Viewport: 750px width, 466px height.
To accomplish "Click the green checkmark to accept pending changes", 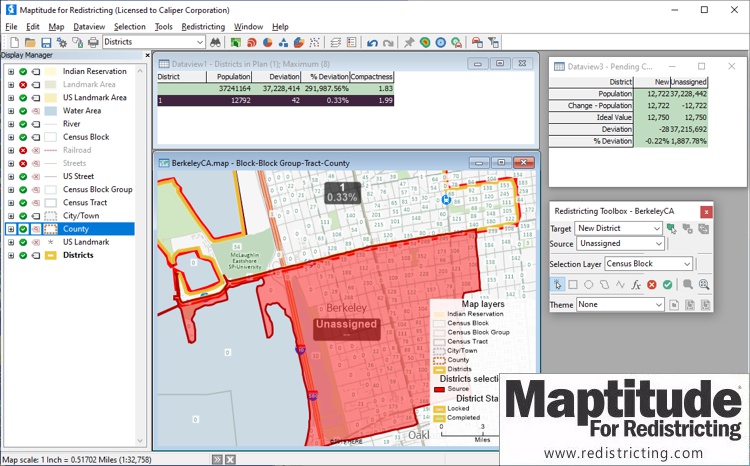I will coord(667,284).
